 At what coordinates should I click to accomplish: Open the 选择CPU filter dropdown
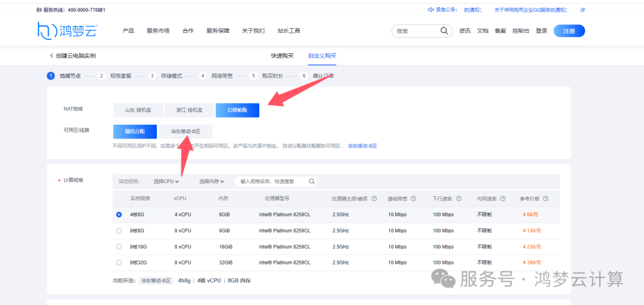point(166,181)
